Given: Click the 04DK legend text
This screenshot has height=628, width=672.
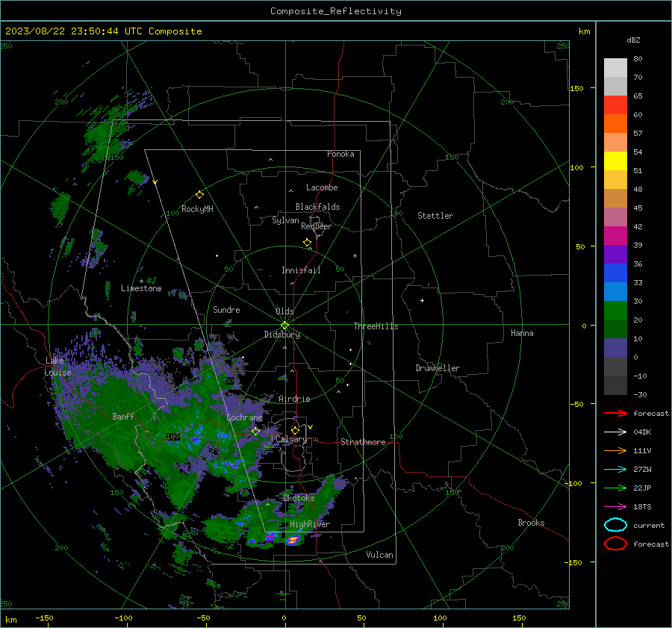Looking at the screenshot, I should (x=642, y=432).
